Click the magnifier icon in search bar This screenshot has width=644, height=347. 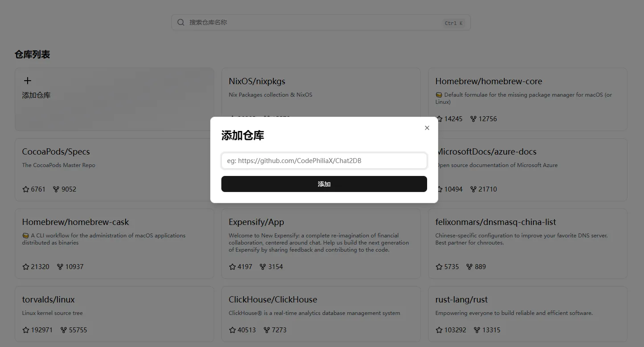181,22
